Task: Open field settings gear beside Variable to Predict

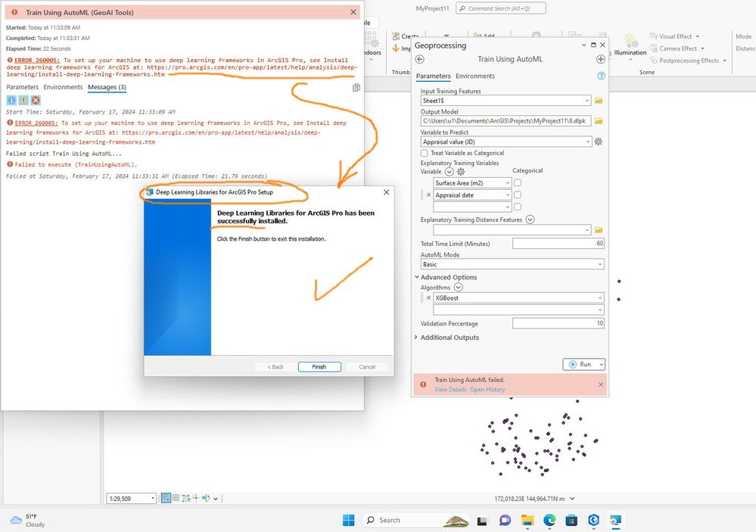Action: pyautogui.click(x=599, y=142)
